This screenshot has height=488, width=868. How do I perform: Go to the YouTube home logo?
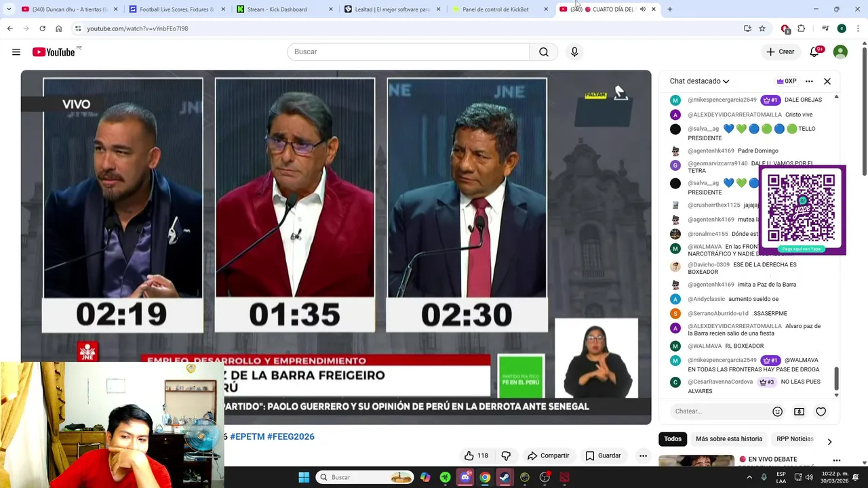pos(54,52)
